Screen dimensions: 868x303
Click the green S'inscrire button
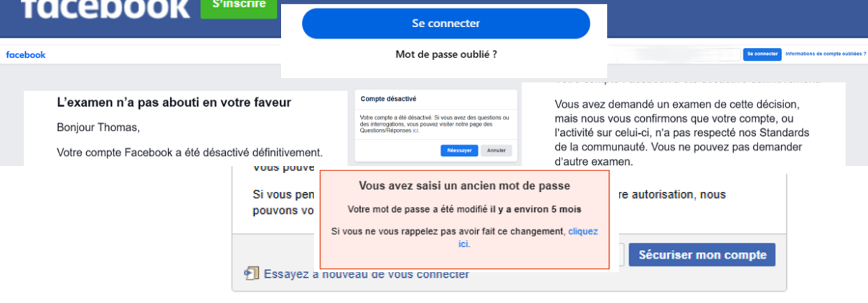tap(238, 7)
